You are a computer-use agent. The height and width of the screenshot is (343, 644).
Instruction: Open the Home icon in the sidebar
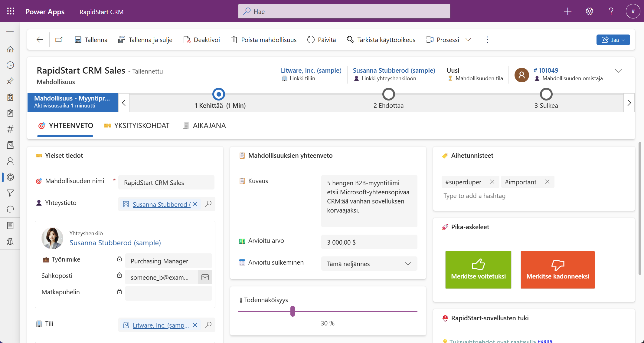click(x=10, y=49)
